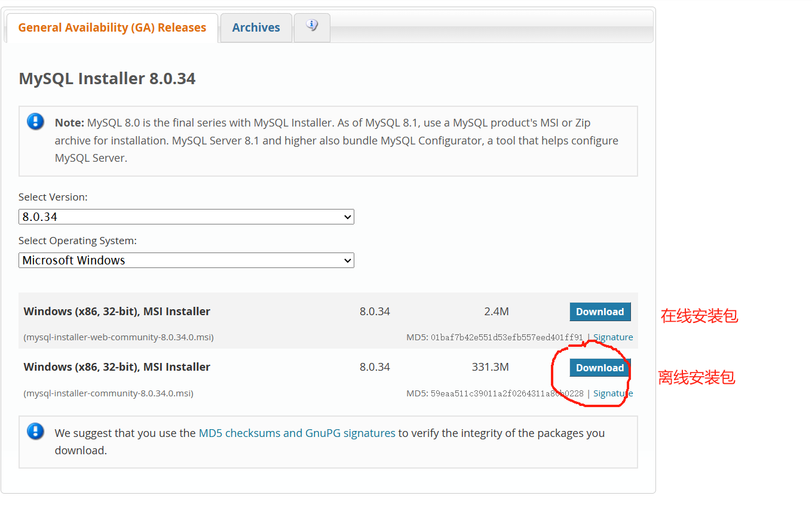This screenshot has height=508, width=812.
Task: Click the 331.3M file size text
Action: (491, 367)
